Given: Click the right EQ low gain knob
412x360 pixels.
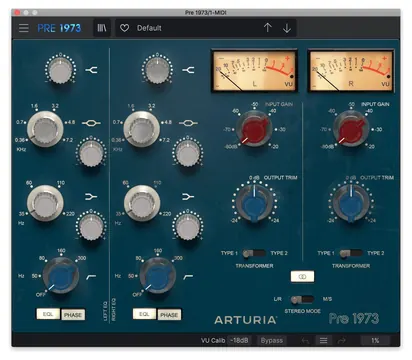Looking at the screenshot, I should tap(188, 227).
